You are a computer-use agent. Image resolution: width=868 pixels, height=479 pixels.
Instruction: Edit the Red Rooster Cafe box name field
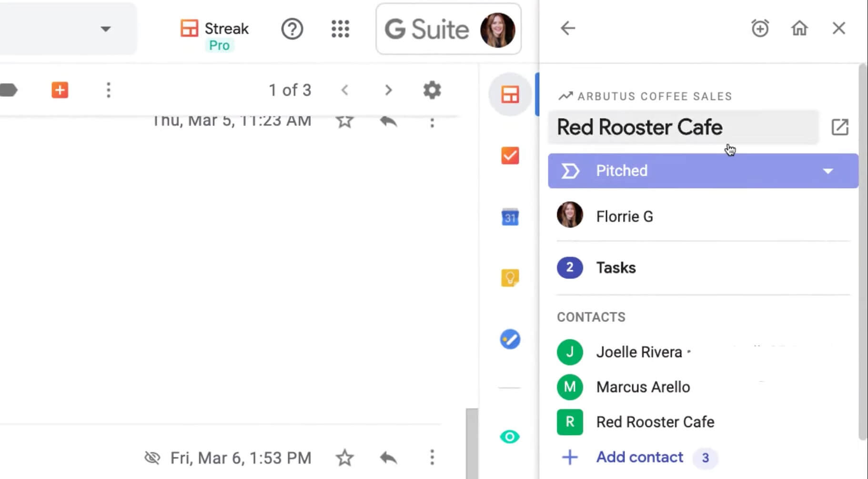coord(683,128)
